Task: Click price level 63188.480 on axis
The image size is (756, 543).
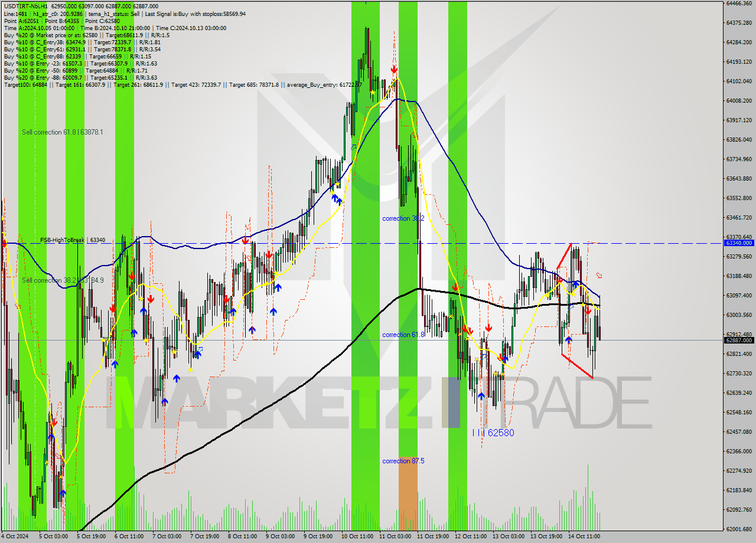Action: pyautogui.click(x=738, y=276)
